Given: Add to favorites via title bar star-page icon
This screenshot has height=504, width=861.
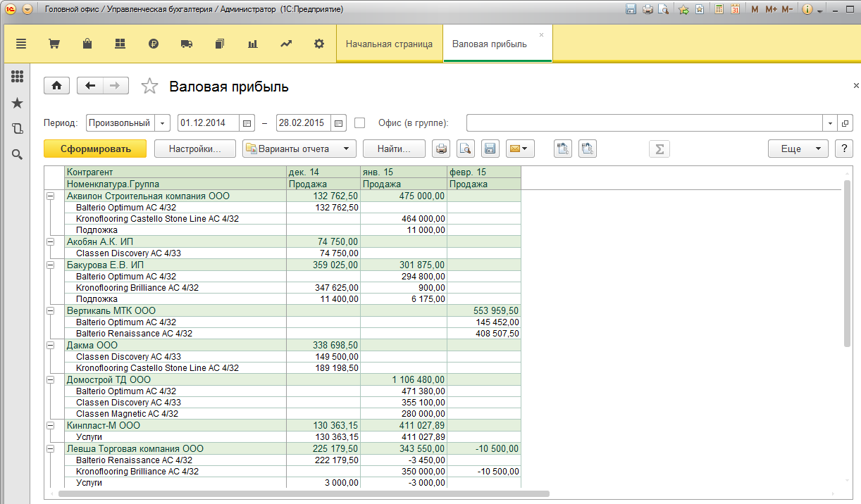Looking at the screenshot, I should tap(699, 10).
